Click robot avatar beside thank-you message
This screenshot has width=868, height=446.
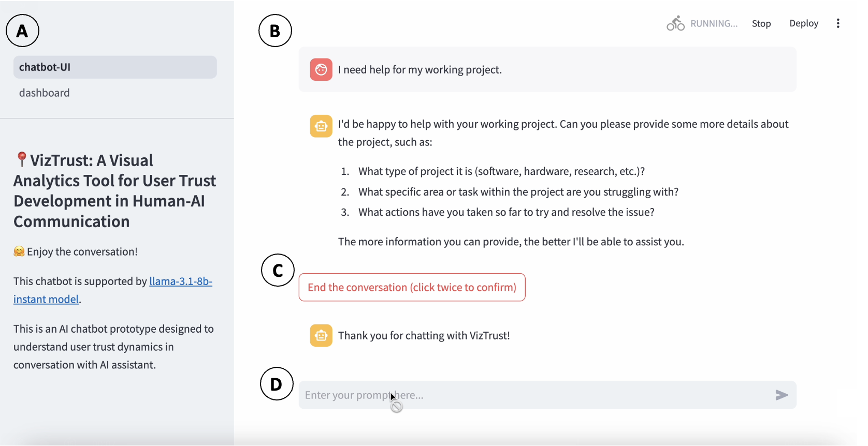coord(321,336)
